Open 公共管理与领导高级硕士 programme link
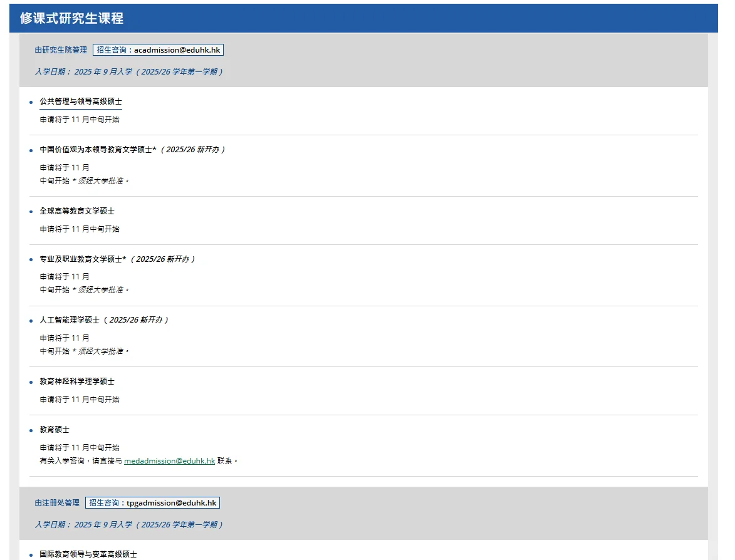735x560 pixels. coord(81,101)
